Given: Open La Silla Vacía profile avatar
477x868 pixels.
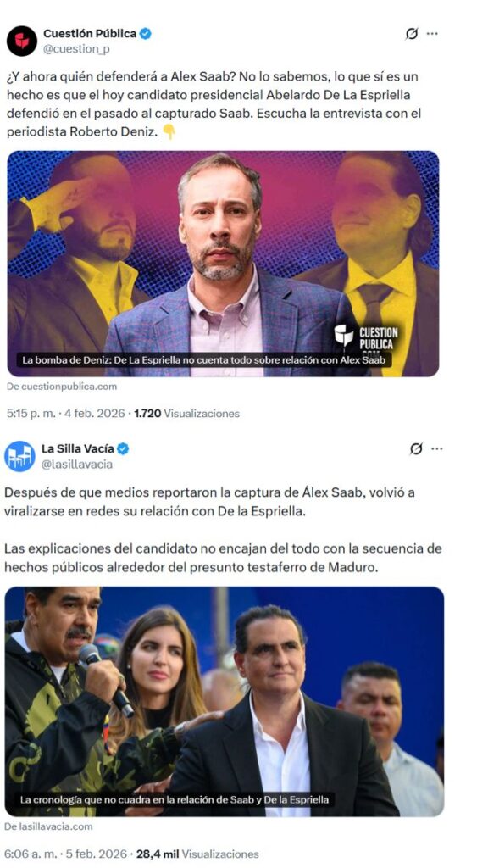Looking at the screenshot, I should coord(20,456).
